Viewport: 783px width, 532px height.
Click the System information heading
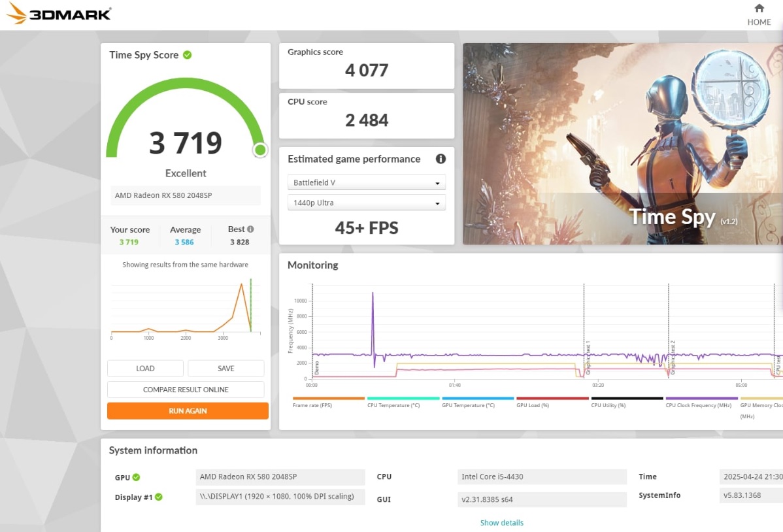pyautogui.click(x=154, y=450)
